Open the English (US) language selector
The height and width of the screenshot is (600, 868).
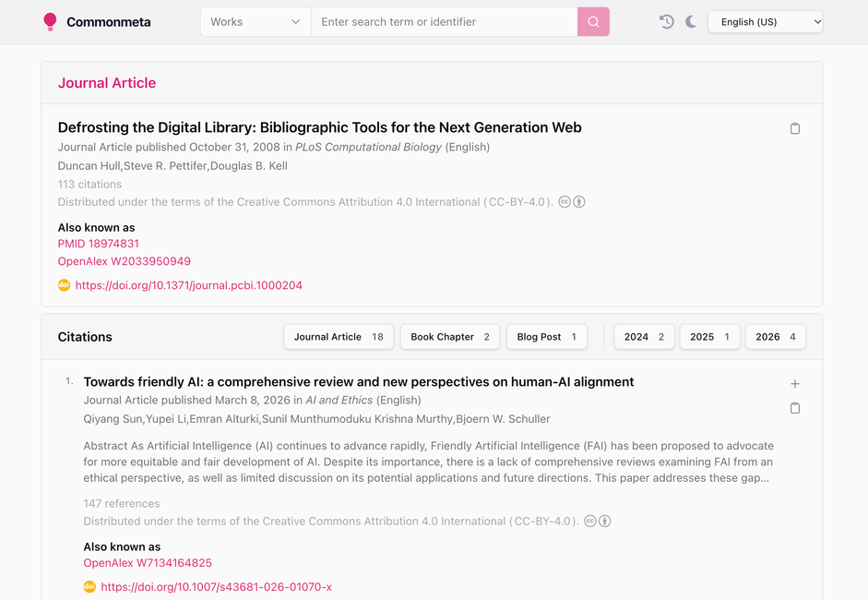click(765, 21)
